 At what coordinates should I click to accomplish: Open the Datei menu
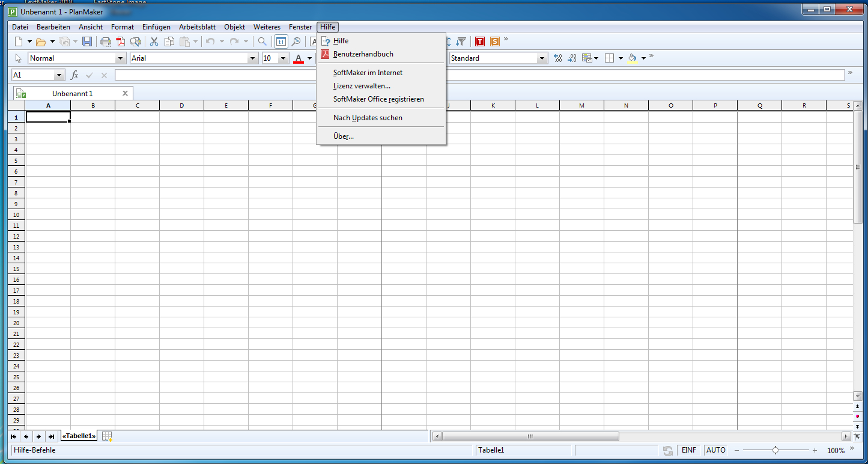click(20, 27)
